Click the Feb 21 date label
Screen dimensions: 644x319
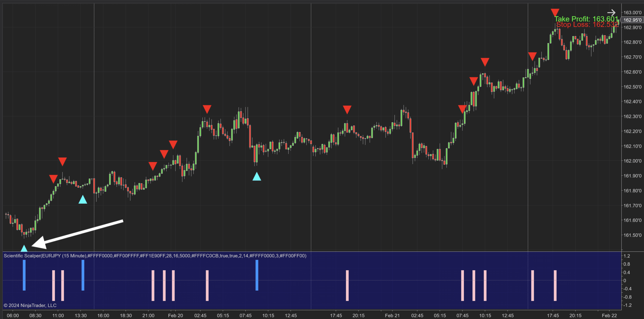(392, 315)
